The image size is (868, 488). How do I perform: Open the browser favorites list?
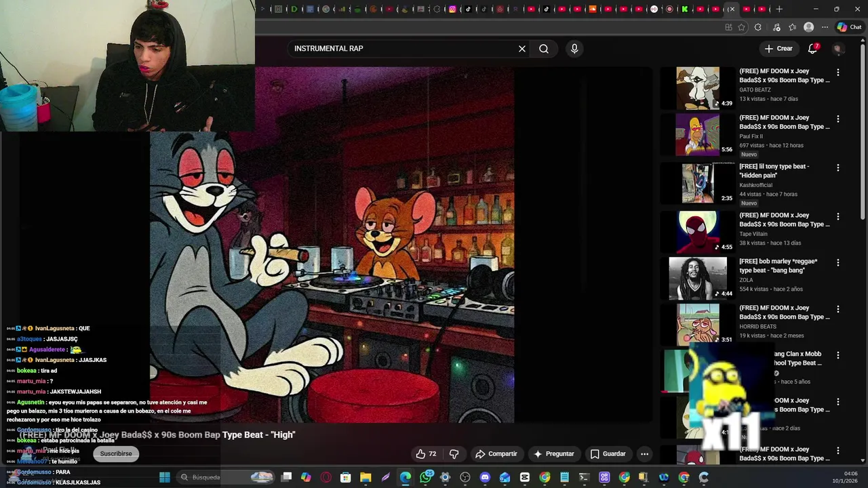click(793, 27)
